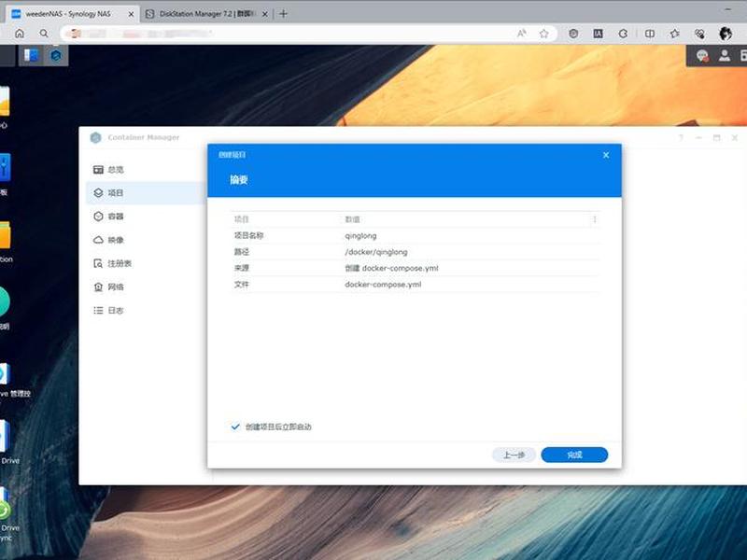Switch to DiskStation Manager 7.2 tab
Viewport: 747px width, 560px height.
click(205, 14)
